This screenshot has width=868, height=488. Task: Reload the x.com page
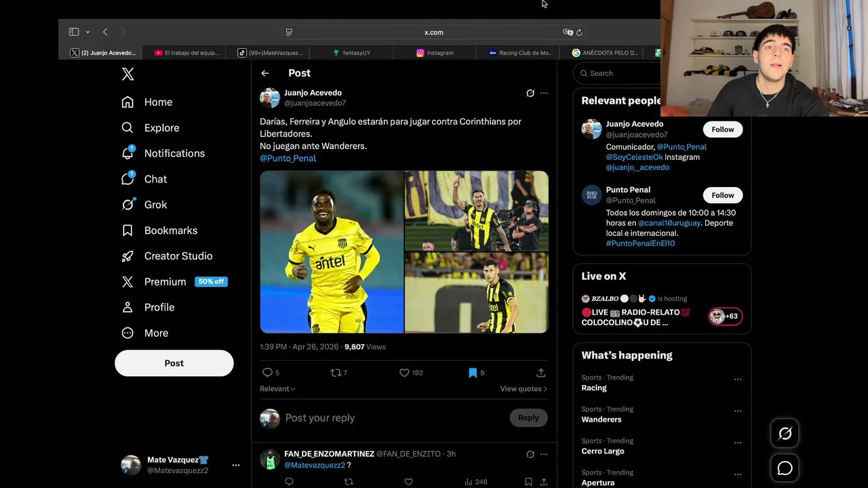(579, 32)
